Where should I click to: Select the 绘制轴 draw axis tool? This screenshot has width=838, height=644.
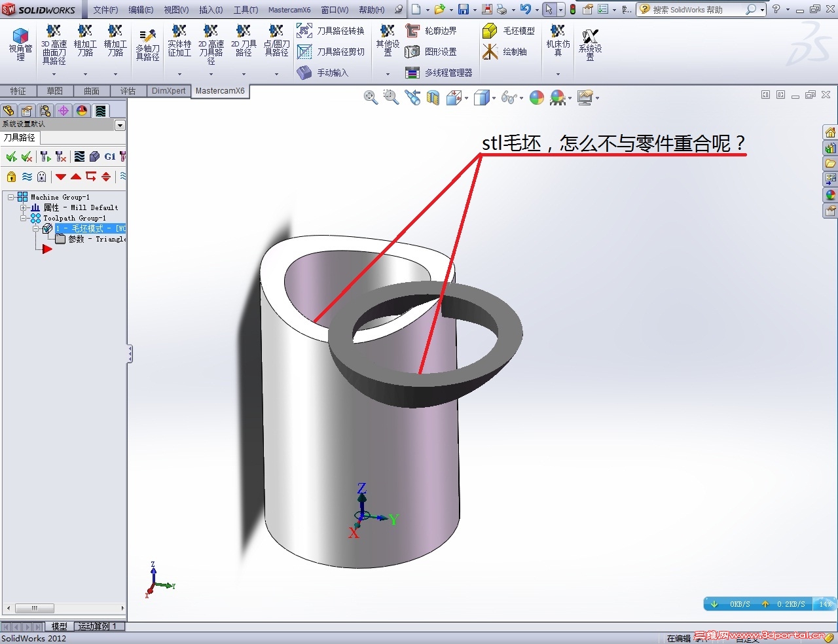505,52
